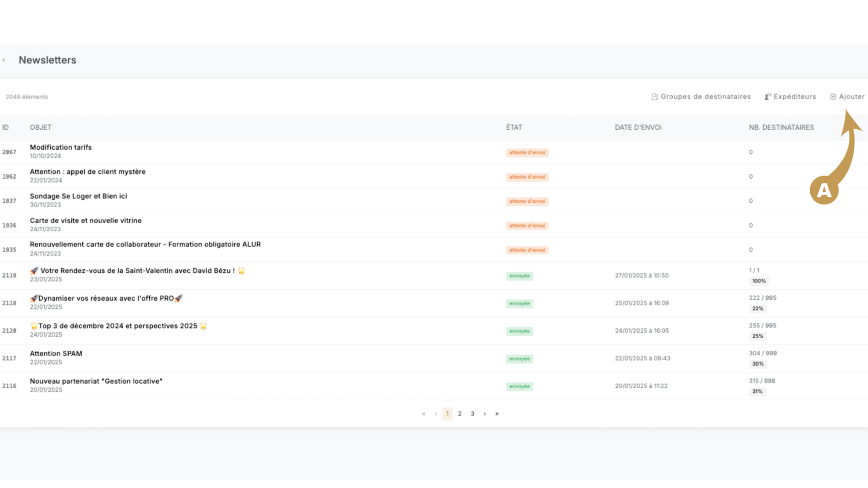Go to previous page with single-left arrow
The image size is (868, 488).
(x=436, y=414)
